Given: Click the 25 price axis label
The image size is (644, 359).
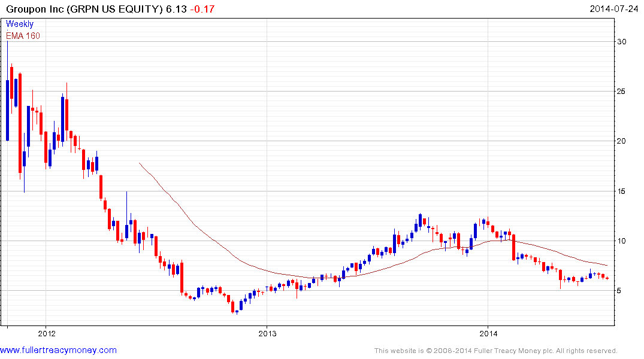Looking at the screenshot, I should (621, 91).
